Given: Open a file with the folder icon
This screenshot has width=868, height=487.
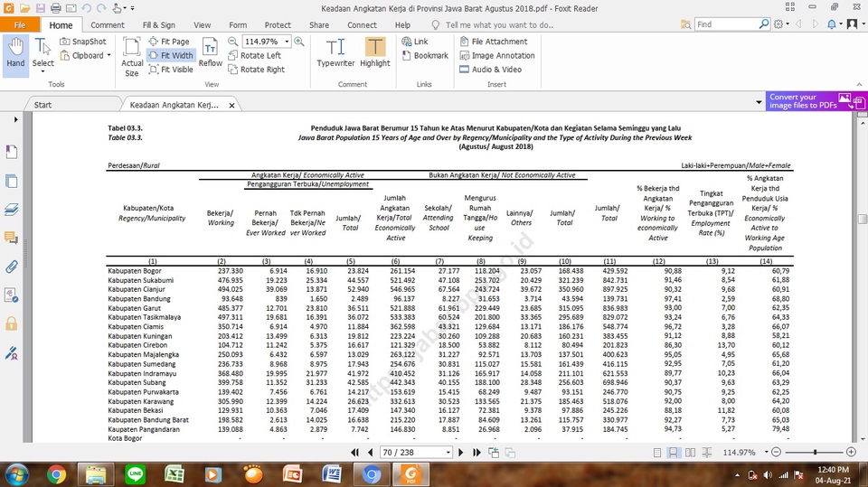Looking at the screenshot, I should tap(24, 8).
